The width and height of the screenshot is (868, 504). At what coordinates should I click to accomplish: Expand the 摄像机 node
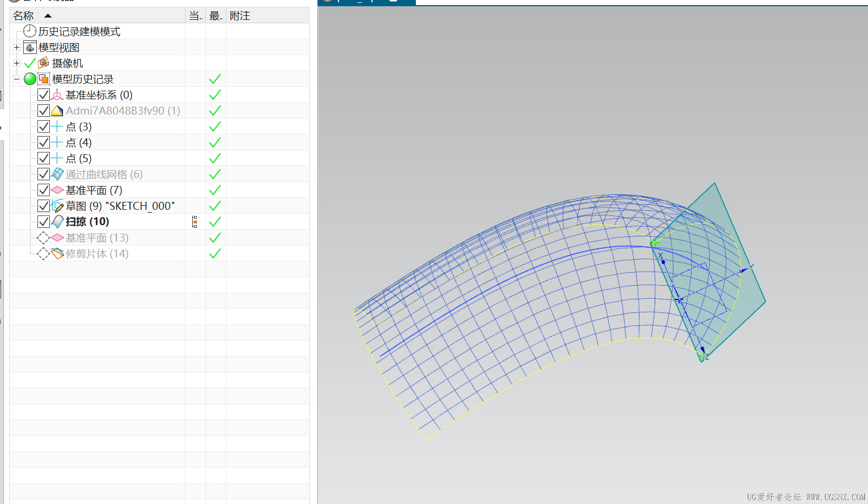[16, 63]
